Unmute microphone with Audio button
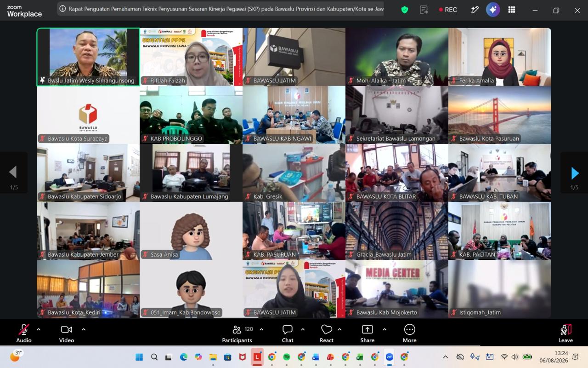588x368 pixels. [x=24, y=334]
